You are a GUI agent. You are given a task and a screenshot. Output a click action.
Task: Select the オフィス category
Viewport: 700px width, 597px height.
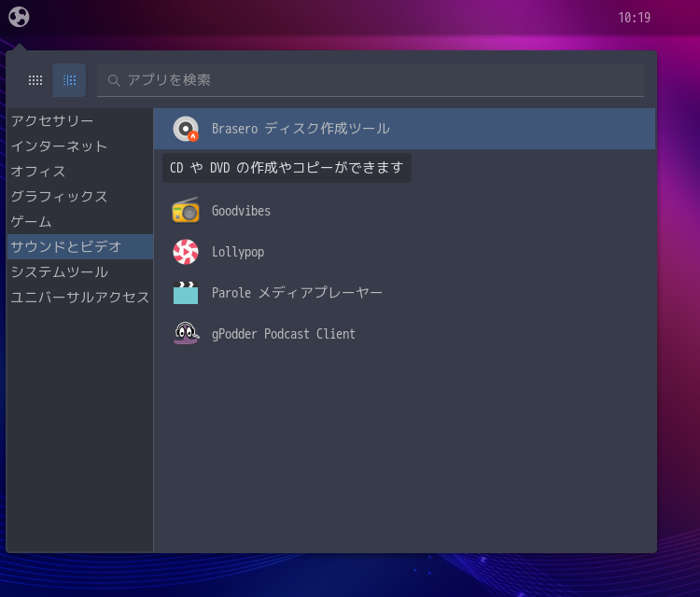80,172
